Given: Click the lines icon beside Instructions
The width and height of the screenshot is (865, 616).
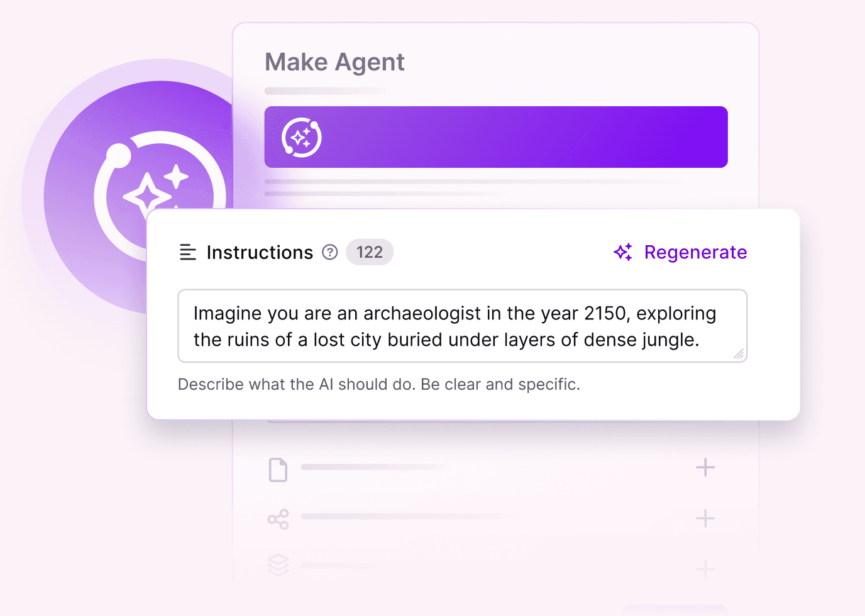Looking at the screenshot, I should coord(188,252).
